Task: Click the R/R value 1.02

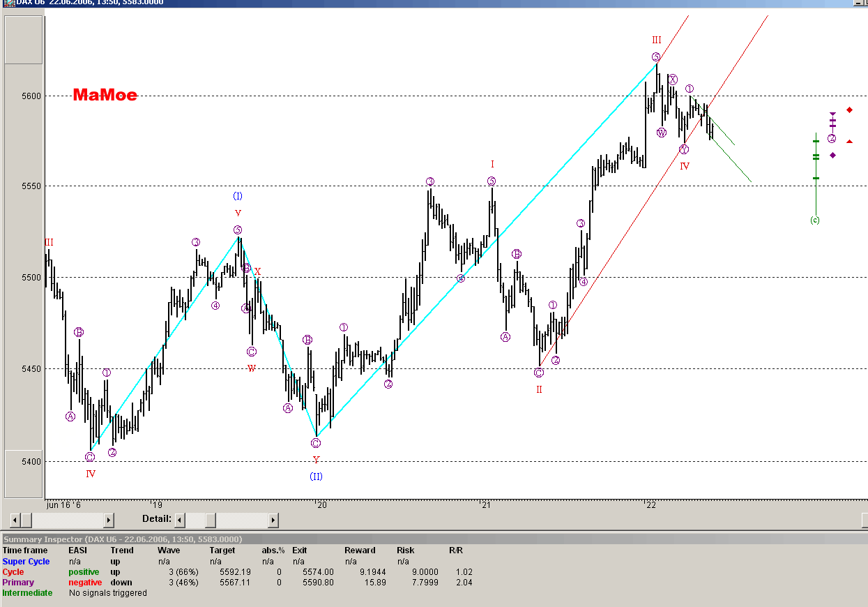Action: 464,571
